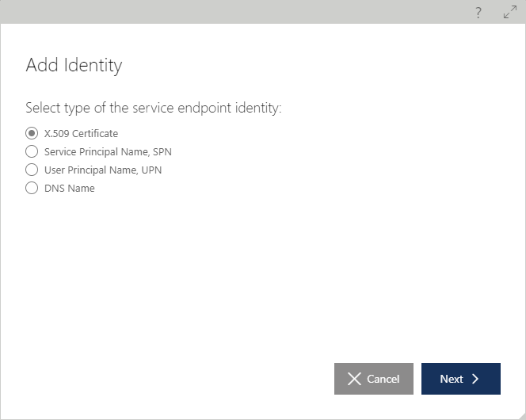The height and width of the screenshot is (420, 526).
Task: Select the DNS Name radio button
Action: point(32,188)
